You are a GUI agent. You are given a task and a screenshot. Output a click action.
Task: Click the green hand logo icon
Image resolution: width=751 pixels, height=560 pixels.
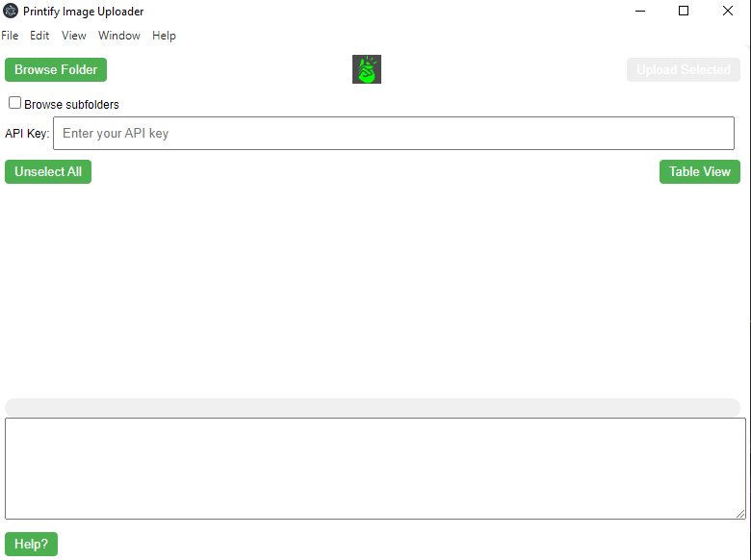click(367, 69)
